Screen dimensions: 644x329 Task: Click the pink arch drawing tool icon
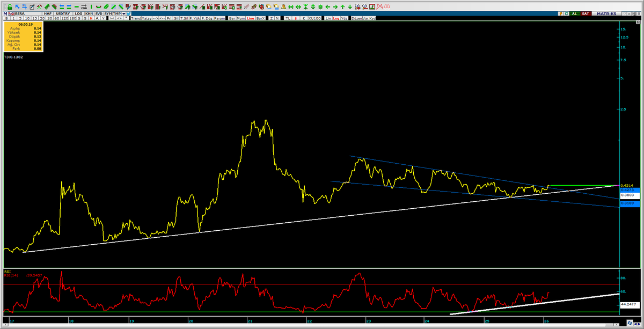tap(387, 6)
